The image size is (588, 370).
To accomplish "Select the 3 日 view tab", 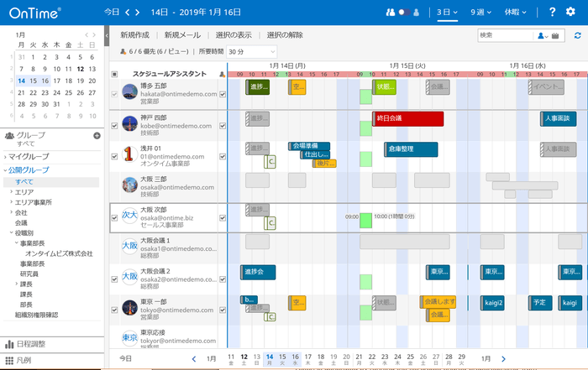I will pos(447,13).
